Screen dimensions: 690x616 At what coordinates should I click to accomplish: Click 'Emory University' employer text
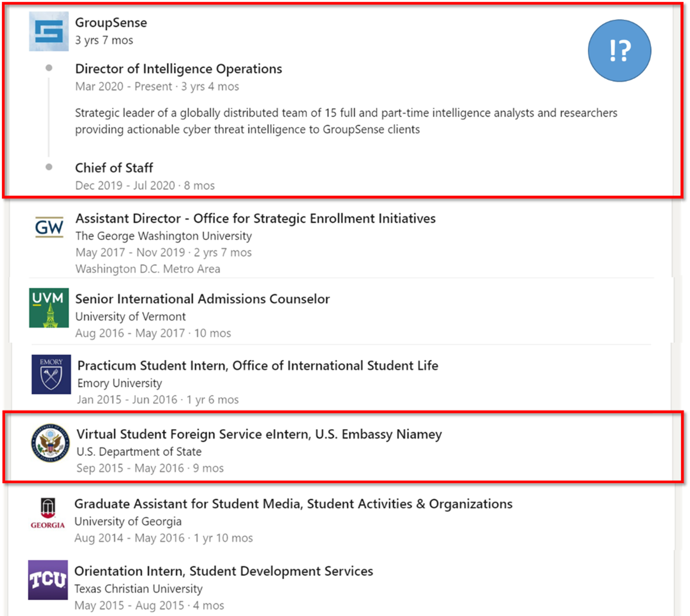pos(120,383)
